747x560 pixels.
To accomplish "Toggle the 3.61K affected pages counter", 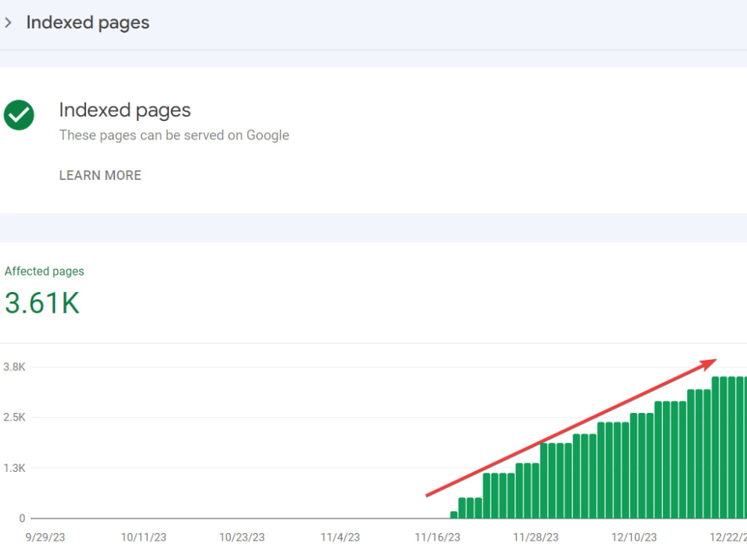I will click(x=42, y=302).
